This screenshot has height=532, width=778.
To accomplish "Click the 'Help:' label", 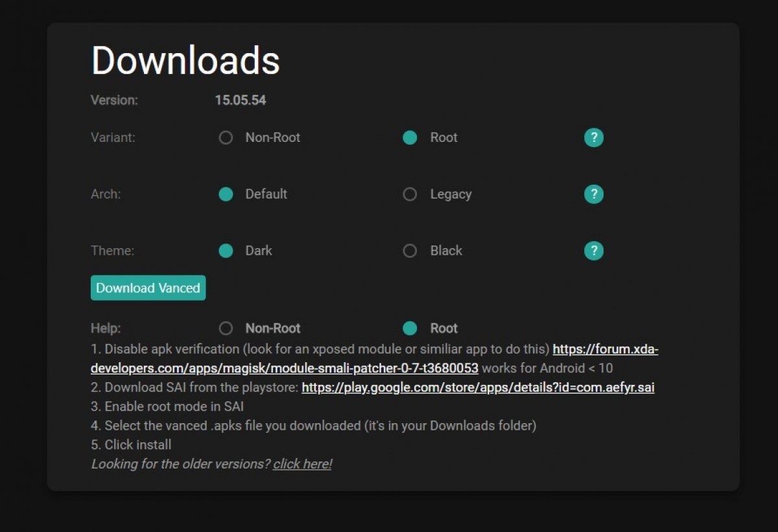I will pyautogui.click(x=106, y=328).
